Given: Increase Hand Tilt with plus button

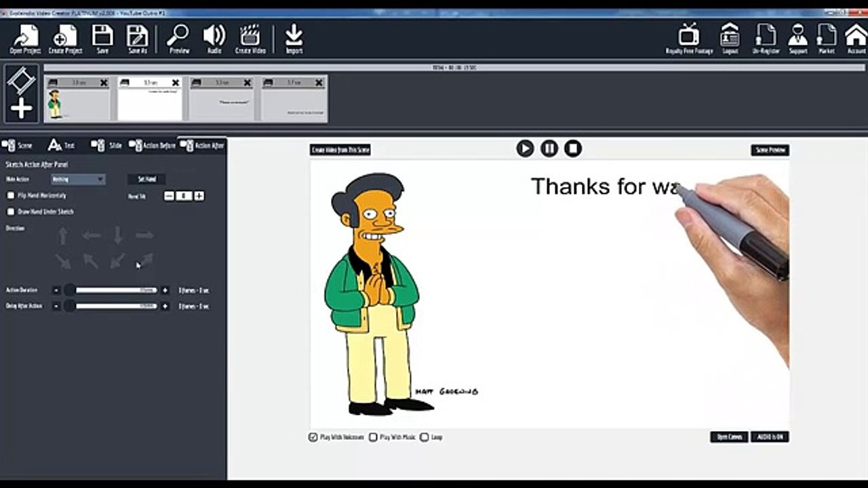Looking at the screenshot, I should click(x=199, y=196).
